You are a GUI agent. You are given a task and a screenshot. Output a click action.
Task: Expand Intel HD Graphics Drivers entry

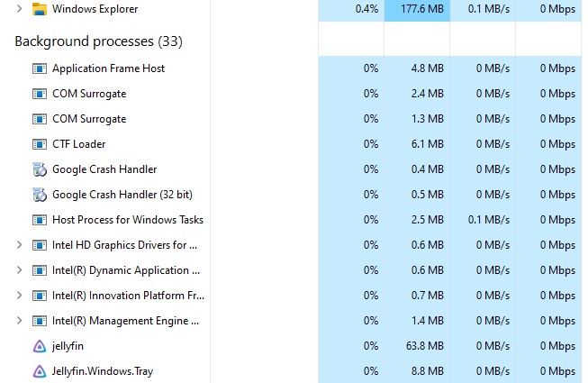point(19,245)
